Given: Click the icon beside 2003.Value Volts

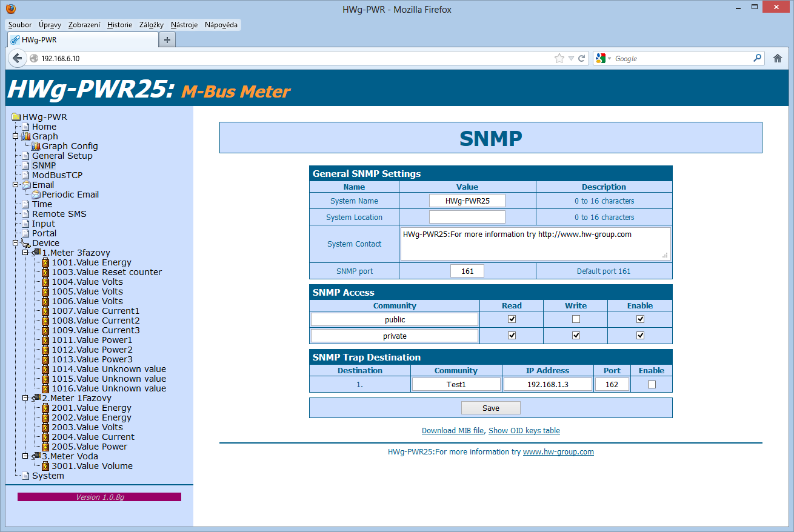Looking at the screenshot, I should [x=45, y=427].
